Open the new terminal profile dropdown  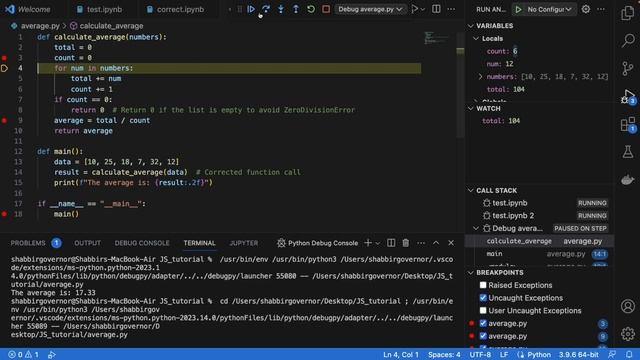378,243
